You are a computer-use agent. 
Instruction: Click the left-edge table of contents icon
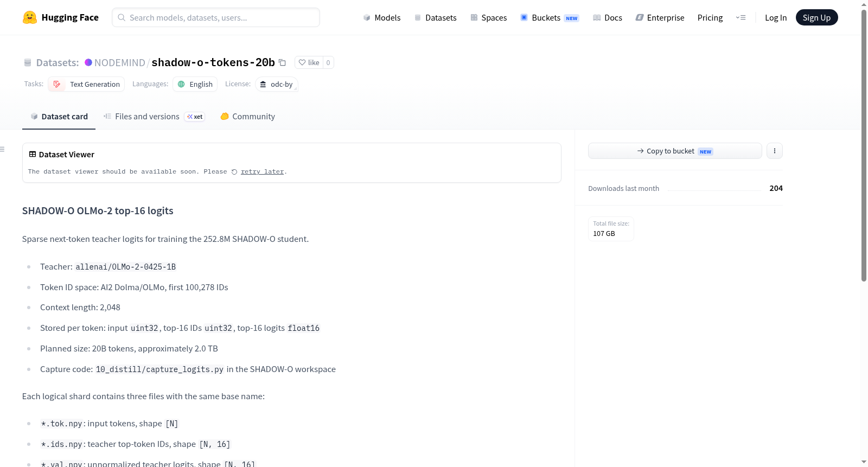pyautogui.click(x=3, y=149)
